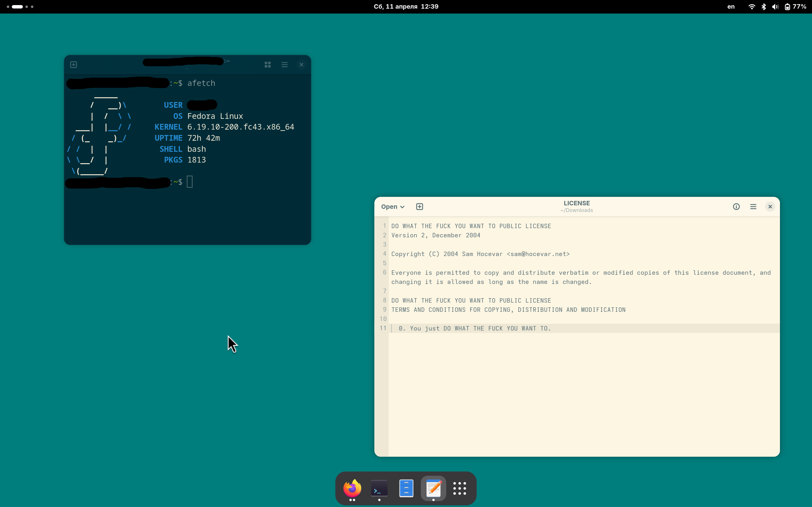This screenshot has height=507, width=812.
Task: Open the calendar from clock date
Action: (406, 7)
